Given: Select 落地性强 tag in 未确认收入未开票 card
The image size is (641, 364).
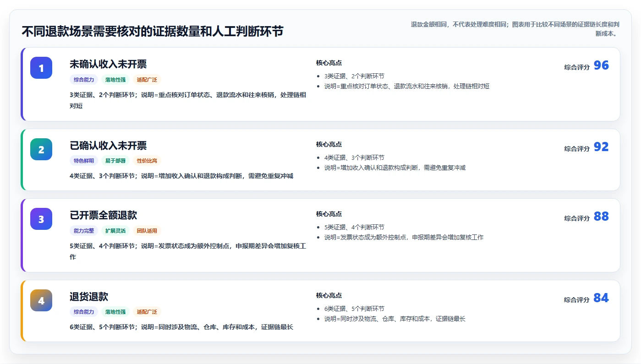Looking at the screenshot, I should tap(115, 80).
